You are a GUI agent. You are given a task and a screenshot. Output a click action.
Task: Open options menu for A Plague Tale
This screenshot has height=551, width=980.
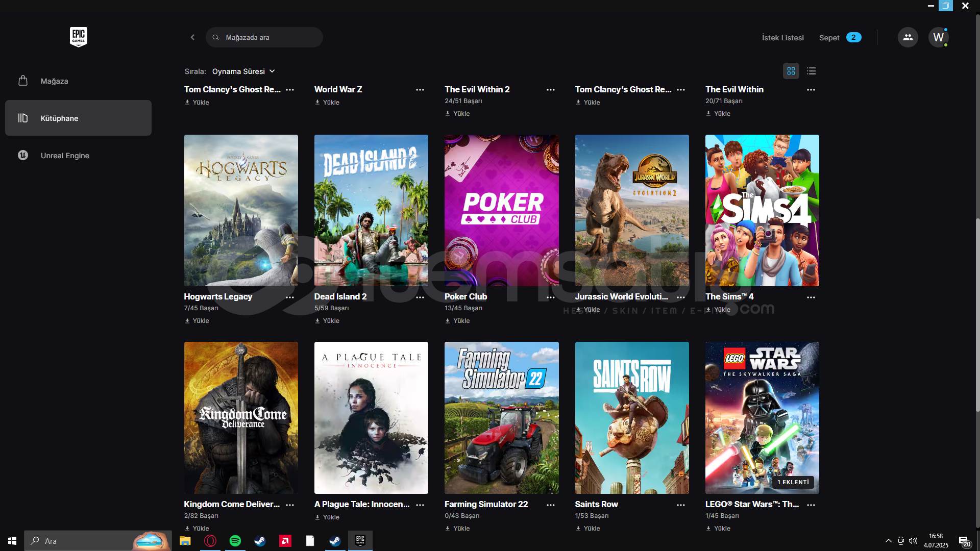tap(420, 505)
